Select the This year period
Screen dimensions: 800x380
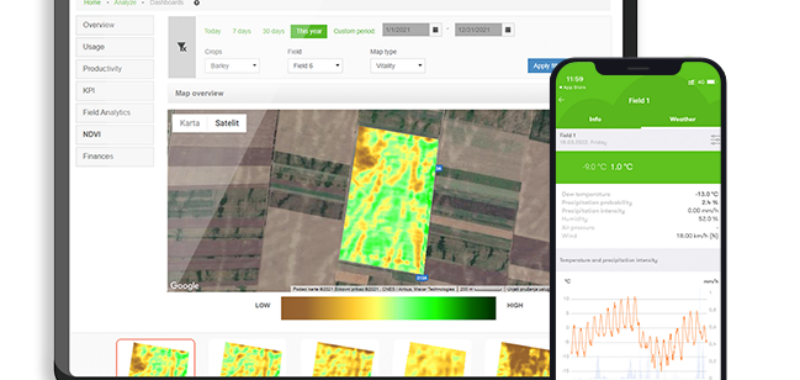click(309, 31)
